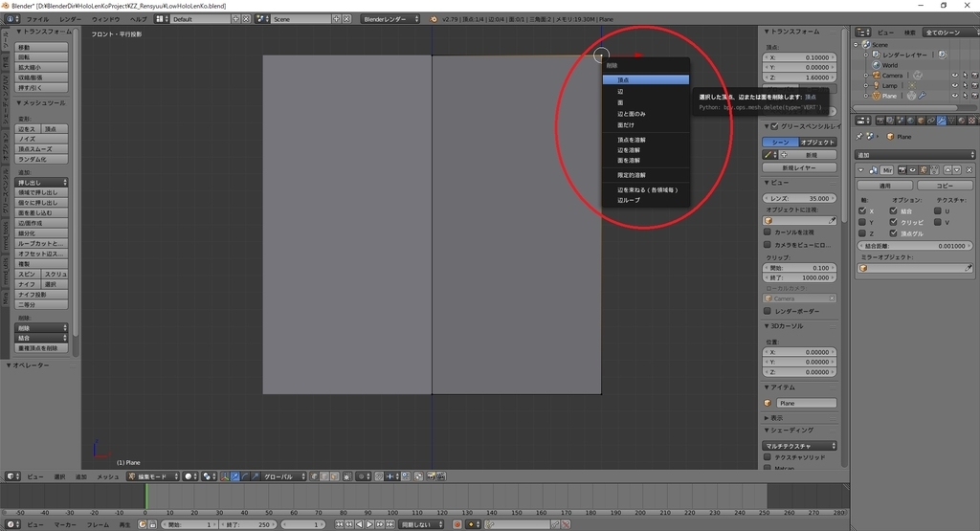Remove mirror modifier with X icon
Viewport: 980px width, 531px height.
click(969, 170)
